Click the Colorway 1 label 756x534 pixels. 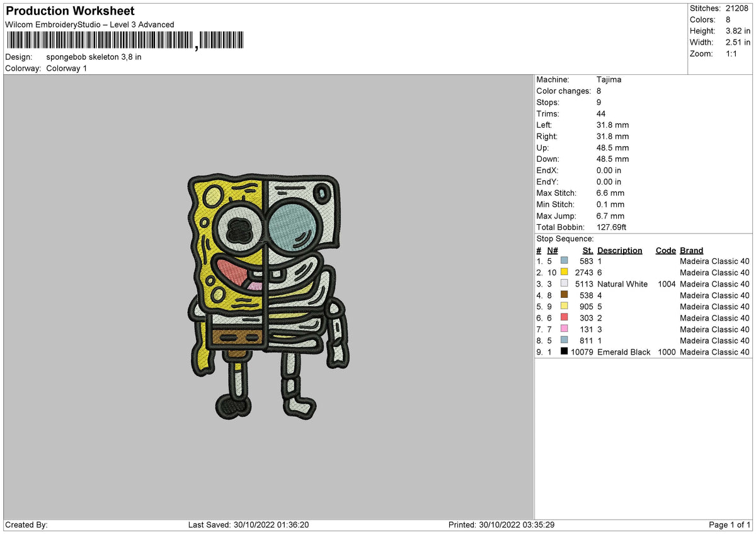tap(66, 68)
